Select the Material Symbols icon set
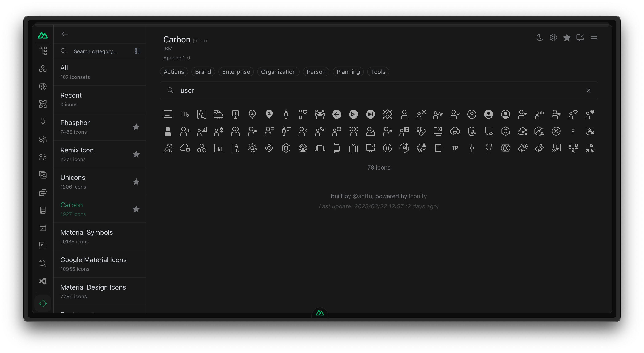This screenshot has height=353, width=644. (87, 232)
